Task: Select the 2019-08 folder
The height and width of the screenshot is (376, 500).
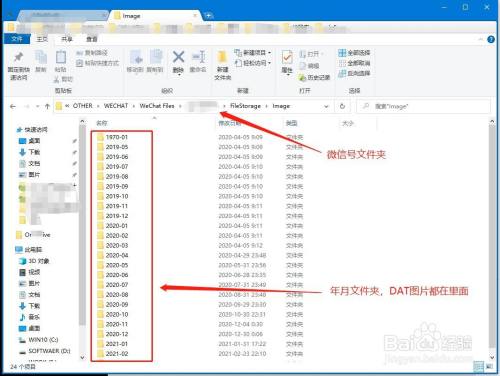Action: 117,176
